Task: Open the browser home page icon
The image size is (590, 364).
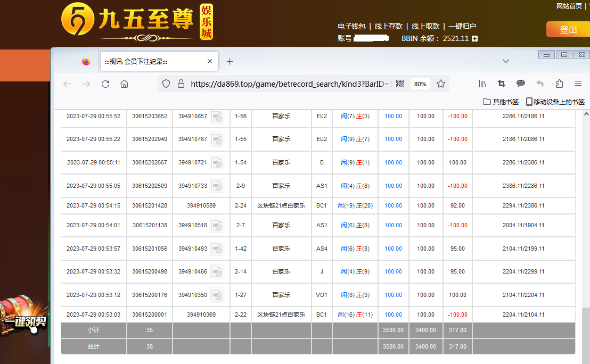Action: 124,84
